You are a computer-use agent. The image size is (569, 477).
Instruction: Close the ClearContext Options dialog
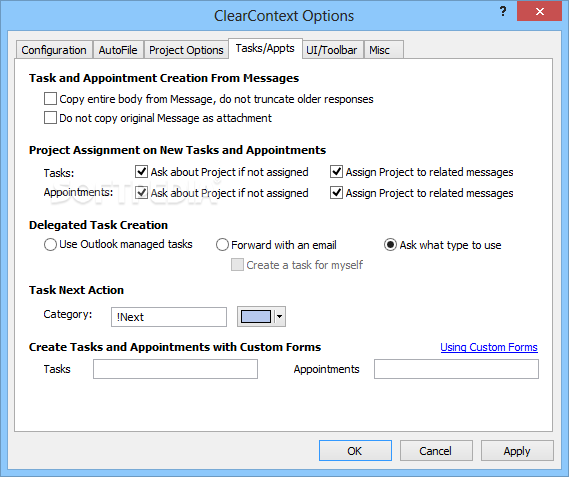540,11
